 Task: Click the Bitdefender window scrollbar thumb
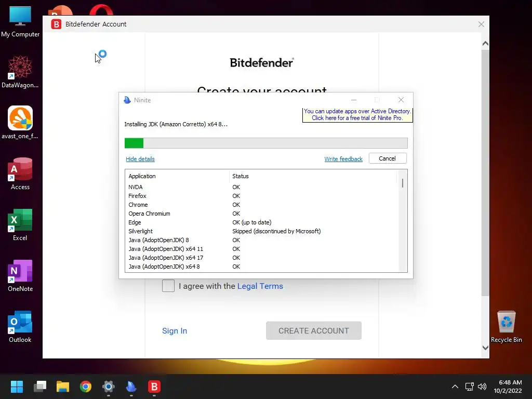point(485,172)
